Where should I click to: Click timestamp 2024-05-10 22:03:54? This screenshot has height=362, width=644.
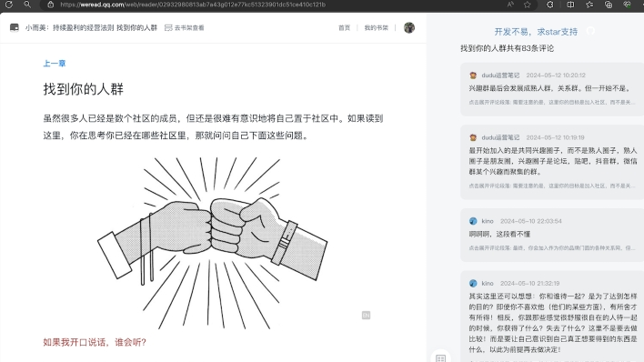[x=530, y=221]
